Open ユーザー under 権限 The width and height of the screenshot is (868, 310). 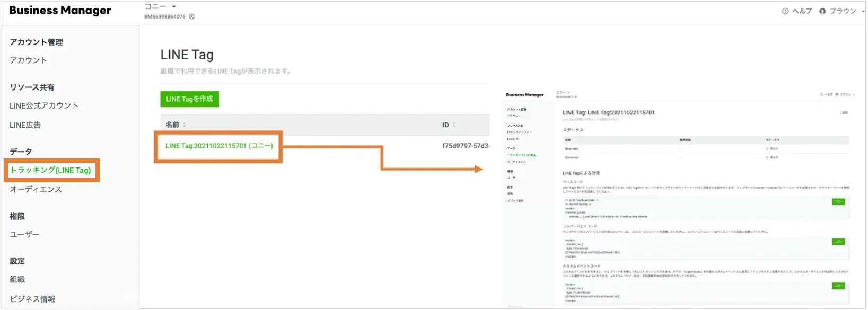pos(24,234)
